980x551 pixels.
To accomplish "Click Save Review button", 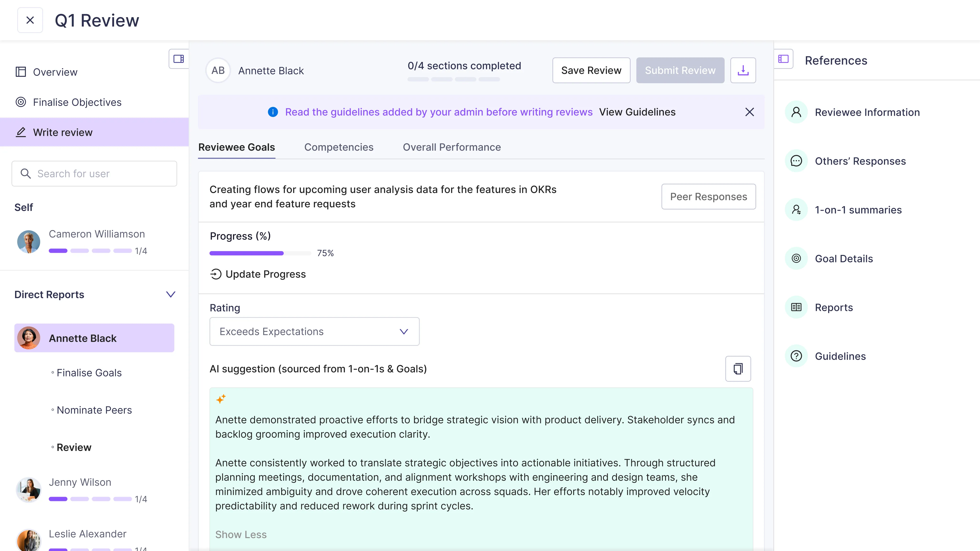I will click(591, 70).
